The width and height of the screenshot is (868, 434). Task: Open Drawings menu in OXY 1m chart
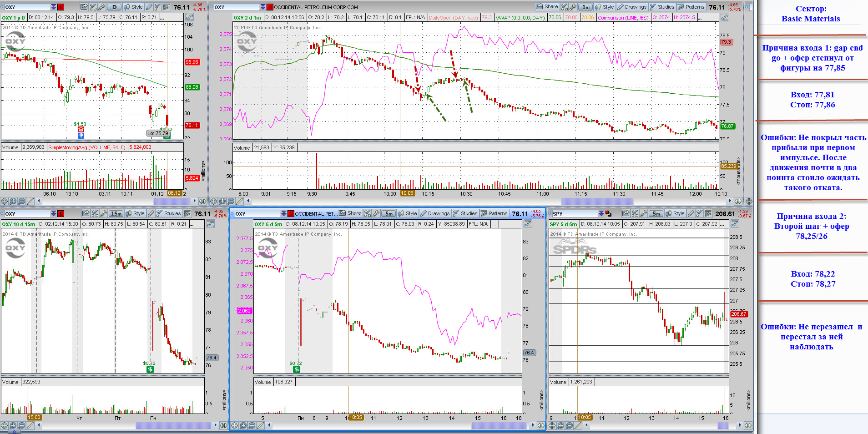[632, 7]
